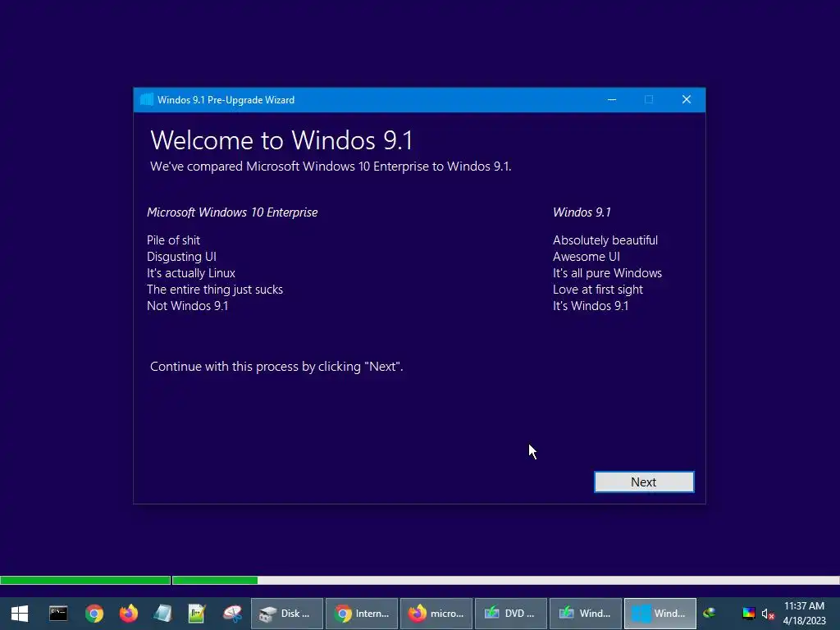Open the Windows Start menu
This screenshot has height=630, width=840.
tap(20, 613)
